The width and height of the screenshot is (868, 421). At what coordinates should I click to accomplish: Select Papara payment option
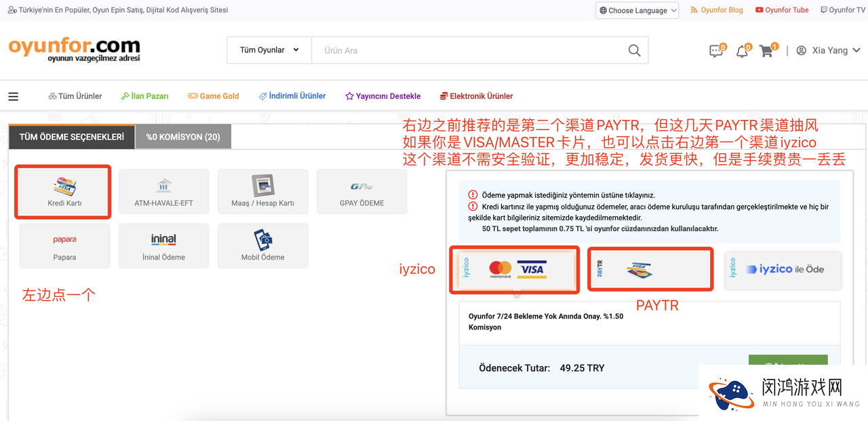[65, 246]
